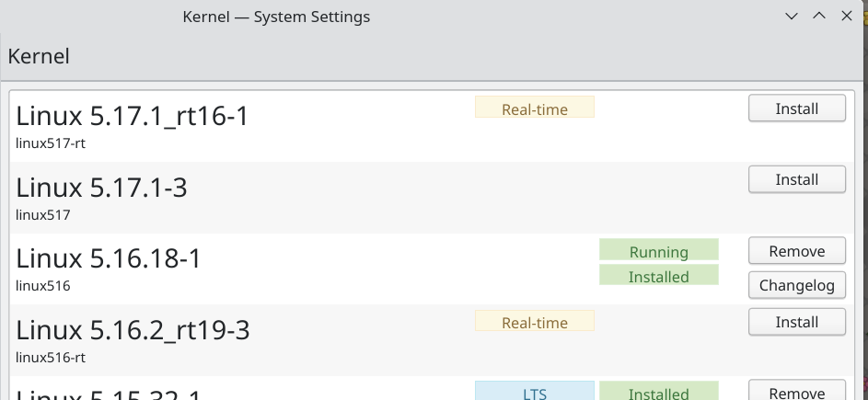Screen dimensions: 868x400
Task: Click the LTS badge
Action: click(x=534, y=391)
